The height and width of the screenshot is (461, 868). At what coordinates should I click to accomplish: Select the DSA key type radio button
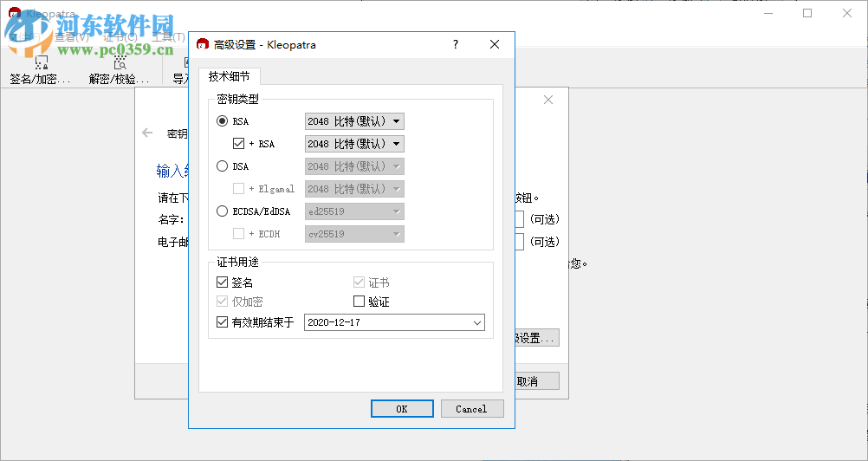222,166
